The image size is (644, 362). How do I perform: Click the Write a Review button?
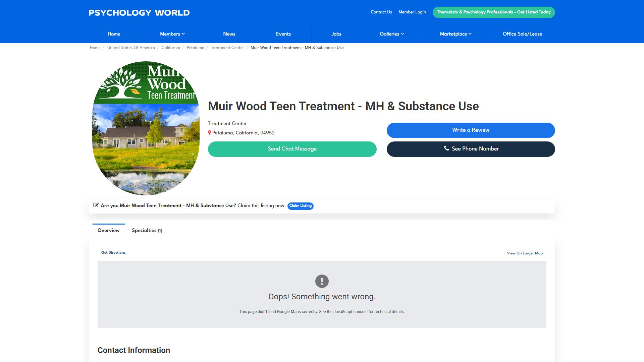coord(471,130)
